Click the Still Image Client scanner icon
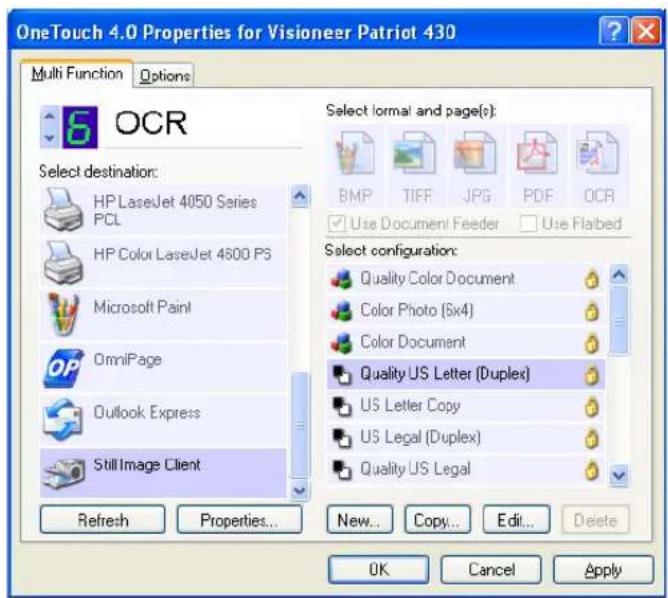This screenshot has height=598, width=668. click(x=64, y=473)
